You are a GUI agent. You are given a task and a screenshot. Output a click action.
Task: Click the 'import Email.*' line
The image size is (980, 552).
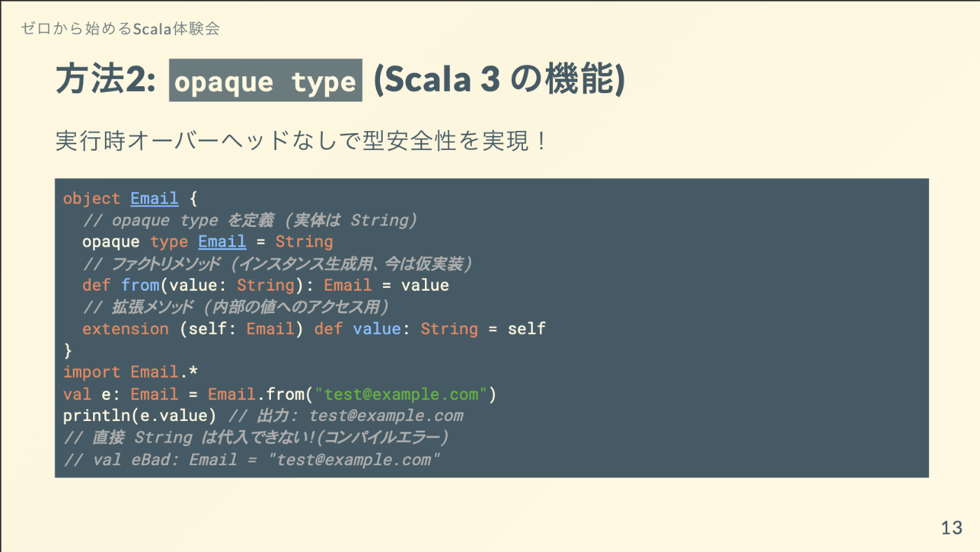click(130, 372)
